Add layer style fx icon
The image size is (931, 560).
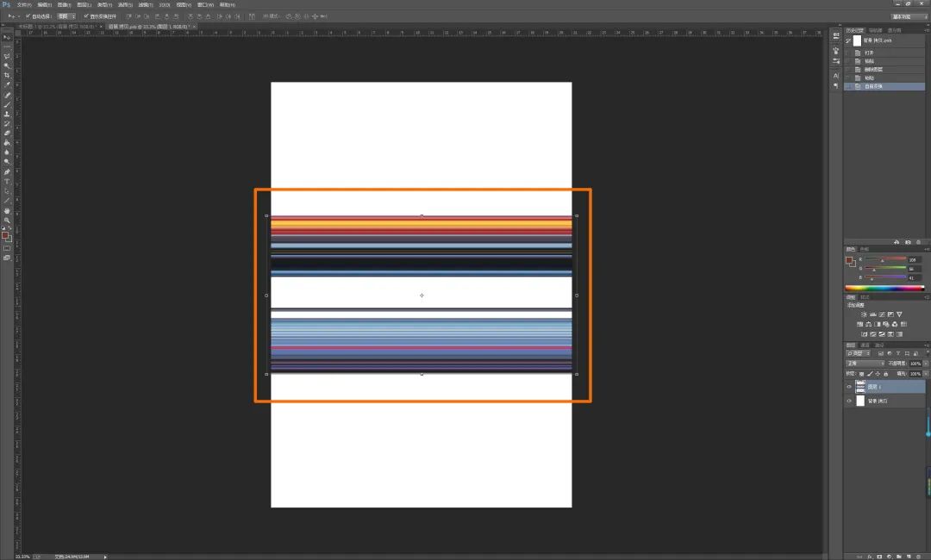coord(870,557)
